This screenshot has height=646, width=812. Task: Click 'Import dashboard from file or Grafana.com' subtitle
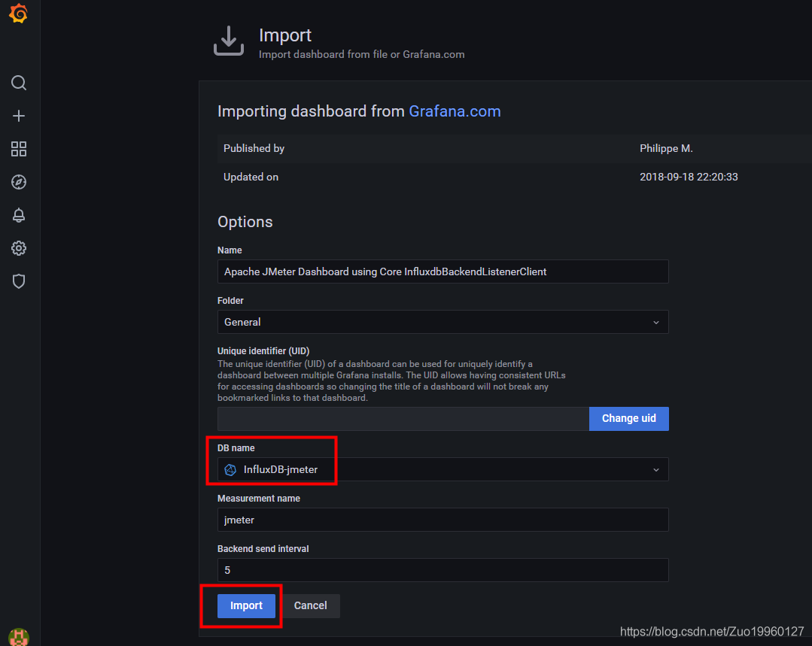pyautogui.click(x=361, y=54)
